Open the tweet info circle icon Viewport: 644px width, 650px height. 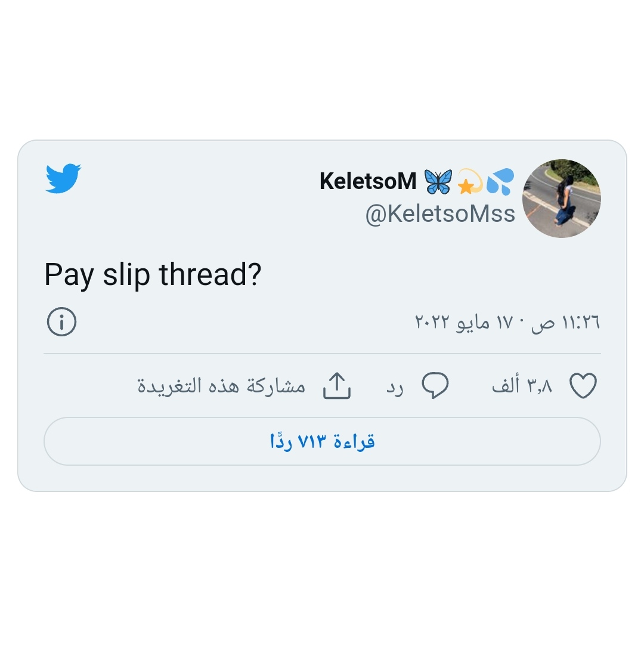61,321
